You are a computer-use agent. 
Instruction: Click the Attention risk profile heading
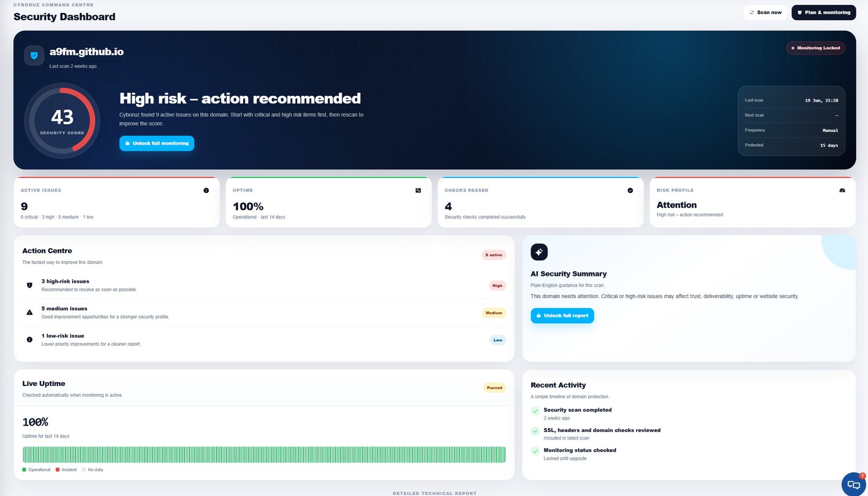click(x=676, y=205)
